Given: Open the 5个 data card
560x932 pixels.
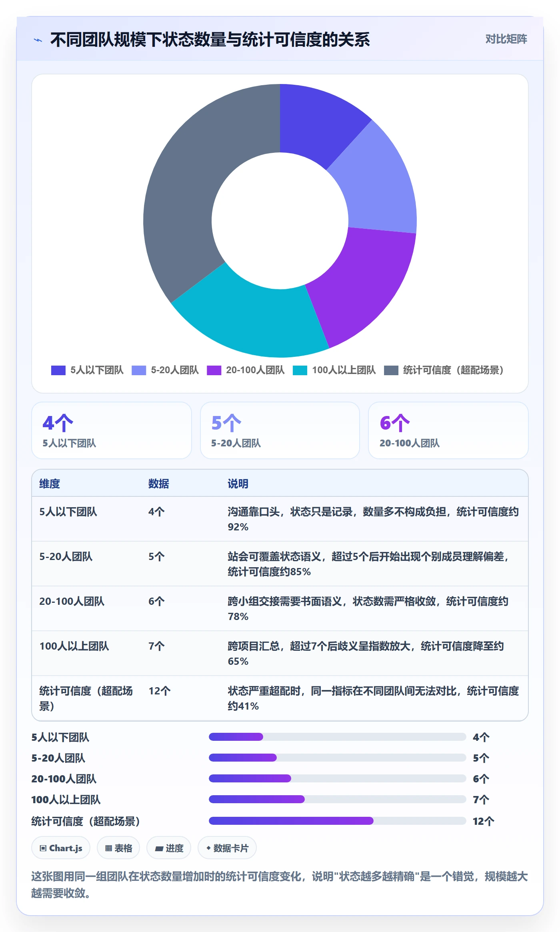Looking at the screenshot, I should (280, 430).
